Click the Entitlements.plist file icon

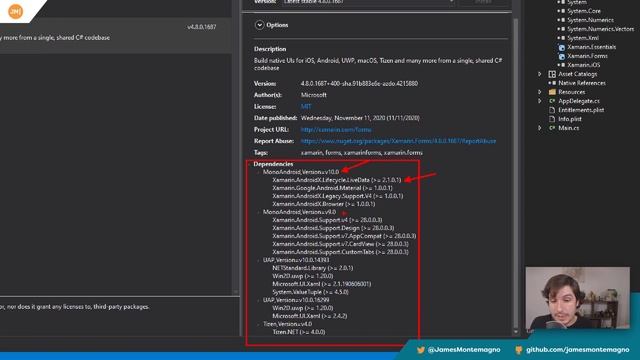pos(552,110)
